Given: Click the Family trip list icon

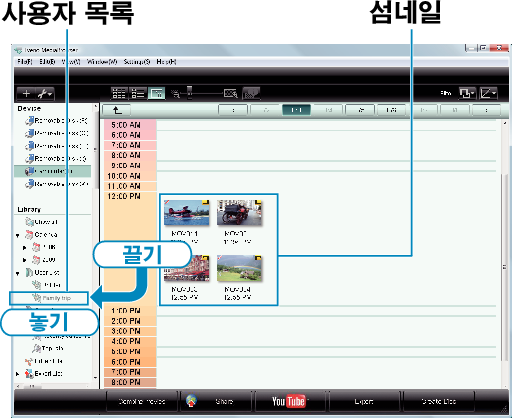Looking at the screenshot, I should (36, 298).
